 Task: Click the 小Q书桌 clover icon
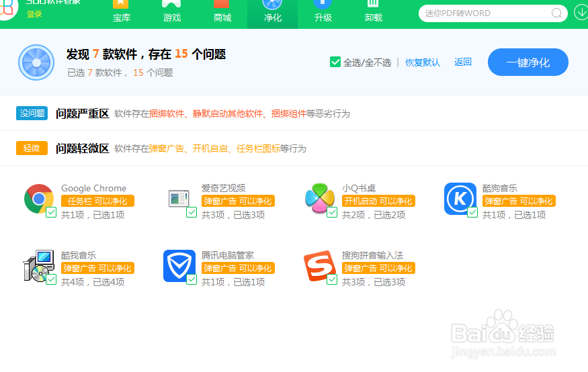click(319, 199)
